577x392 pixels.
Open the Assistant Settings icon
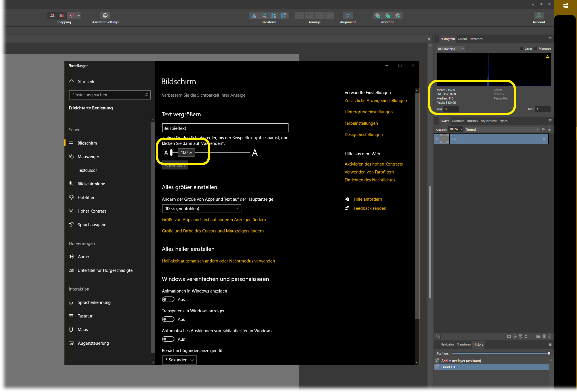[x=105, y=16]
